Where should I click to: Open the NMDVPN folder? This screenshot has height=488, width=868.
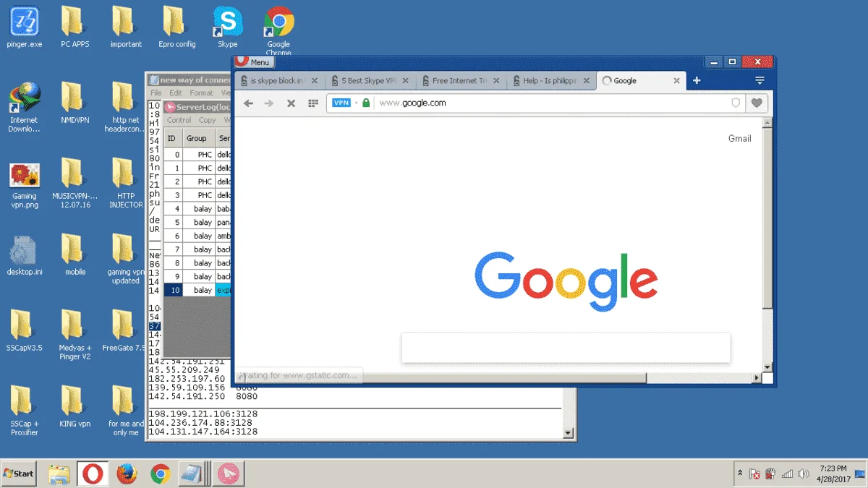click(75, 103)
